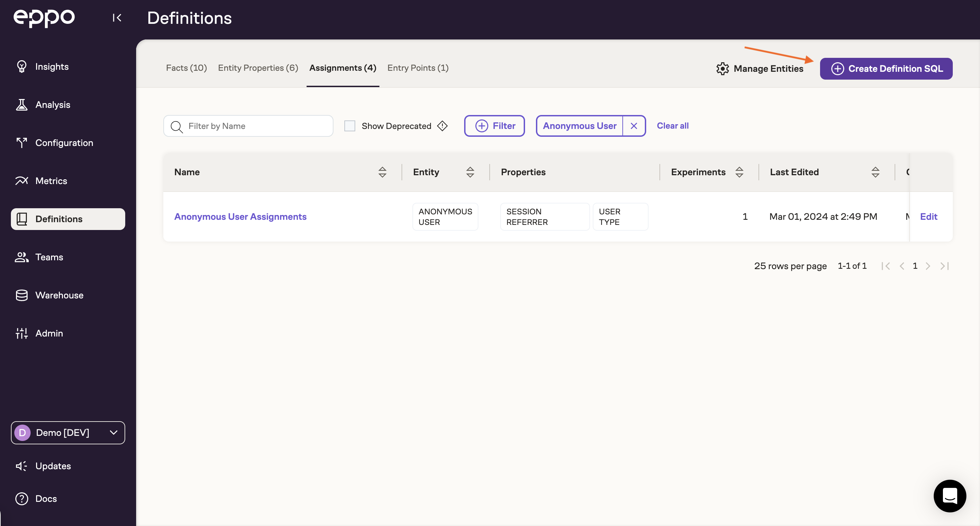Navigate to Metrics in sidebar
The image size is (980, 526).
coord(51,181)
